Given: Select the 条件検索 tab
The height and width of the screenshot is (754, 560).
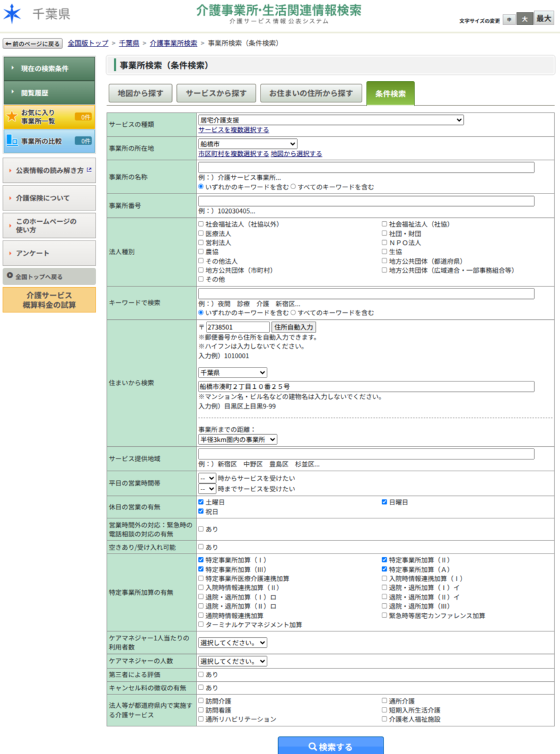Looking at the screenshot, I should (390, 94).
